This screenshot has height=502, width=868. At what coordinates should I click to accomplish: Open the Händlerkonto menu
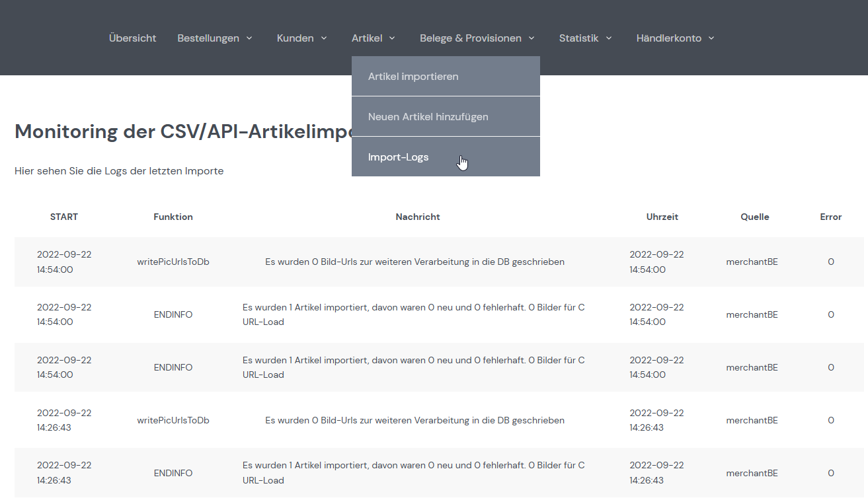pyautogui.click(x=669, y=38)
